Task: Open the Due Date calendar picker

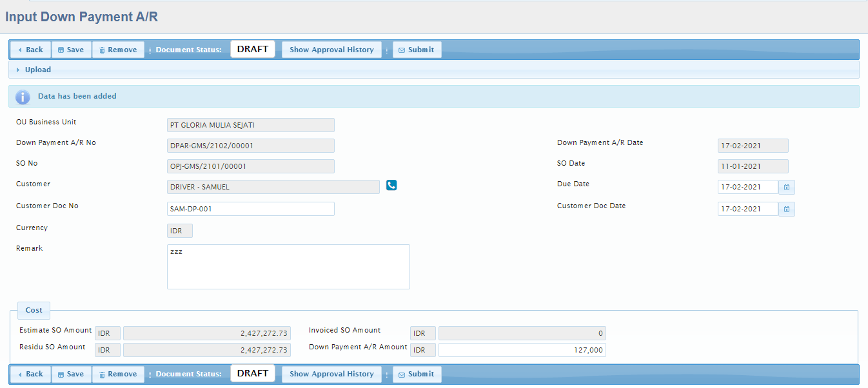Action: coord(787,188)
